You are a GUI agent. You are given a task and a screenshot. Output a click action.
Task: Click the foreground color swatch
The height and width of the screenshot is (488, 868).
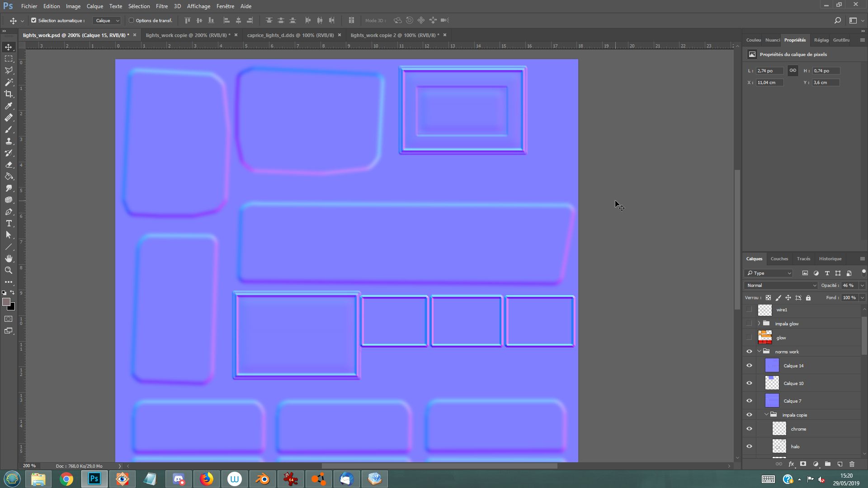(x=6, y=302)
